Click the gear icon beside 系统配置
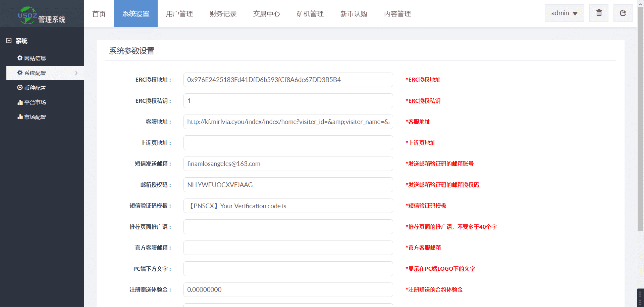The height and width of the screenshot is (307, 644). pyautogui.click(x=20, y=73)
